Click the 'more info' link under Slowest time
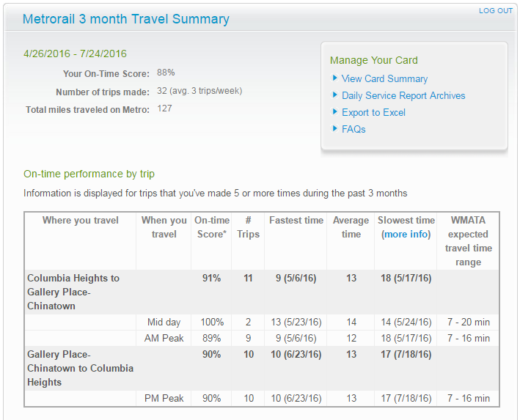This screenshot has height=420, width=520. 406,235
